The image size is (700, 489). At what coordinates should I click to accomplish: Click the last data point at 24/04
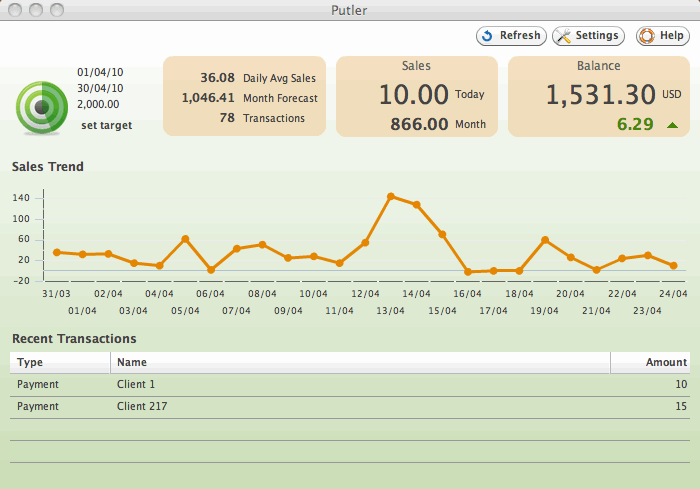coord(673,266)
